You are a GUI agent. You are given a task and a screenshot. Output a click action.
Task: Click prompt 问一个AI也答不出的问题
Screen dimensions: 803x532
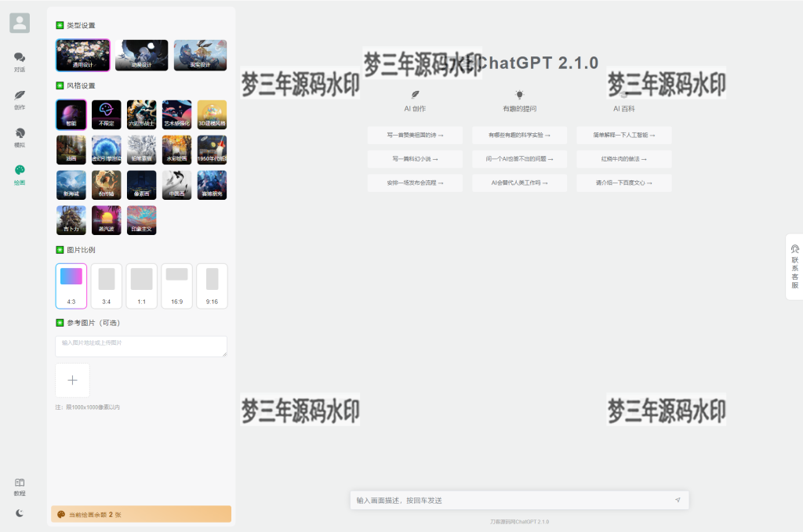(x=519, y=159)
